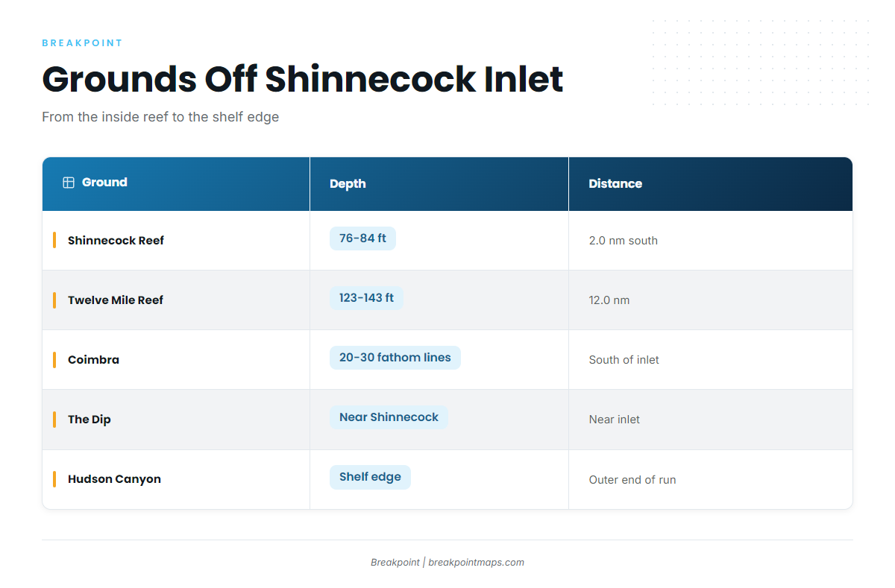Click the Shelf edge depth badge
895x588 pixels.
(x=370, y=477)
